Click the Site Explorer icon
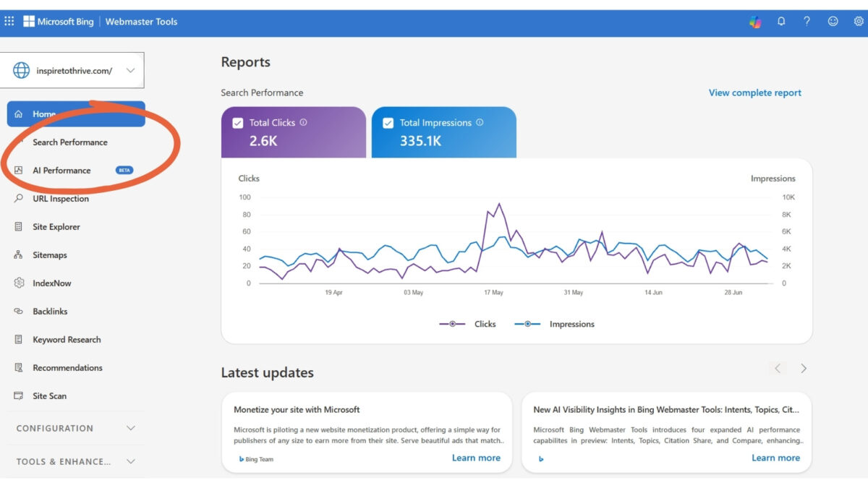The width and height of the screenshot is (868, 488). click(19, 227)
